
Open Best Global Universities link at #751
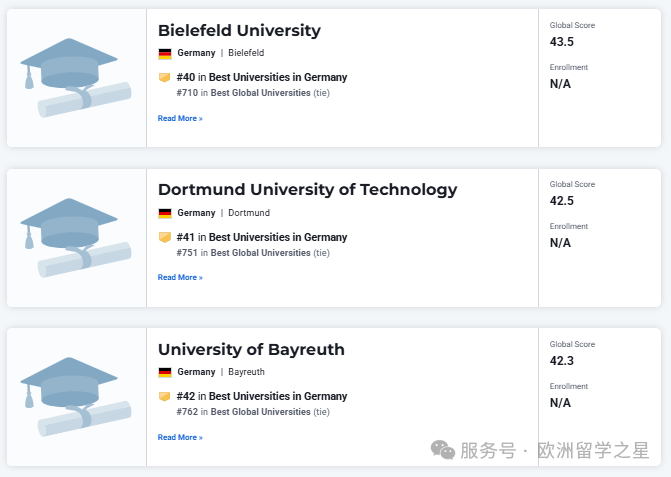[x=260, y=253]
